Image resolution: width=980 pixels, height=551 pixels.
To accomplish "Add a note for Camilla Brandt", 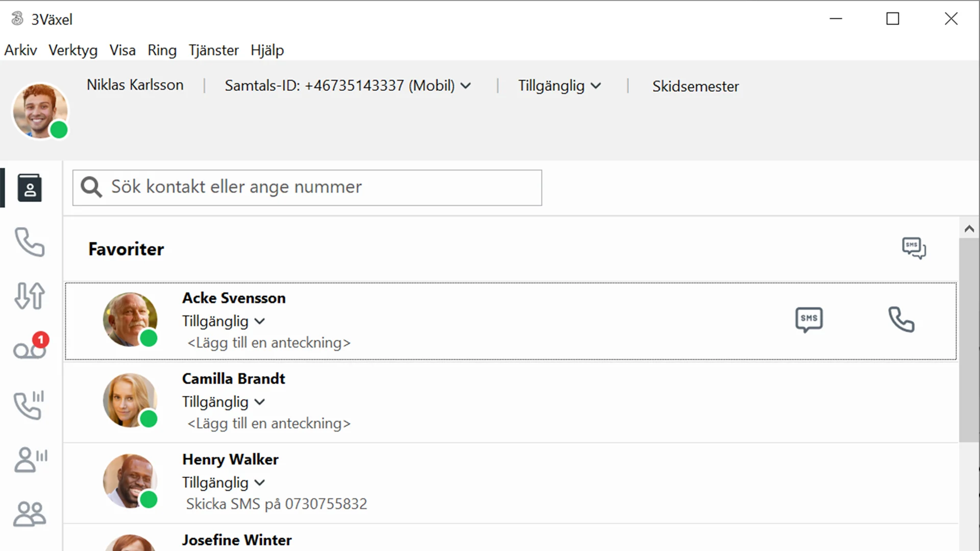I will [x=268, y=423].
